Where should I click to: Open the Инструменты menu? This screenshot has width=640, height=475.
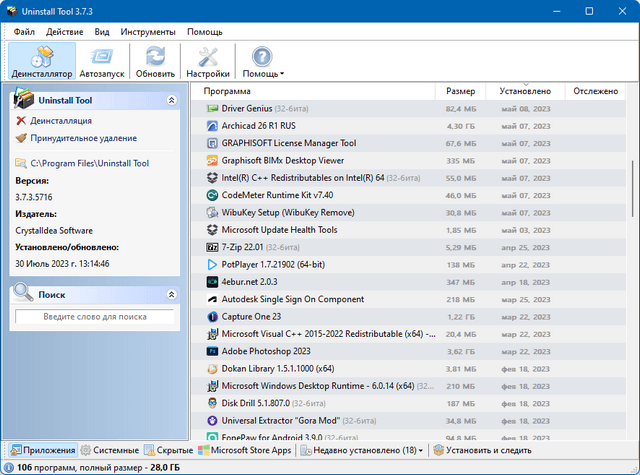click(148, 31)
